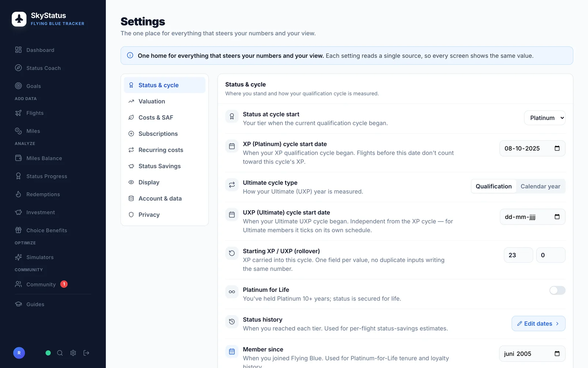
Task: Open the Status at cycle start dropdown
Action: (545, 118)
